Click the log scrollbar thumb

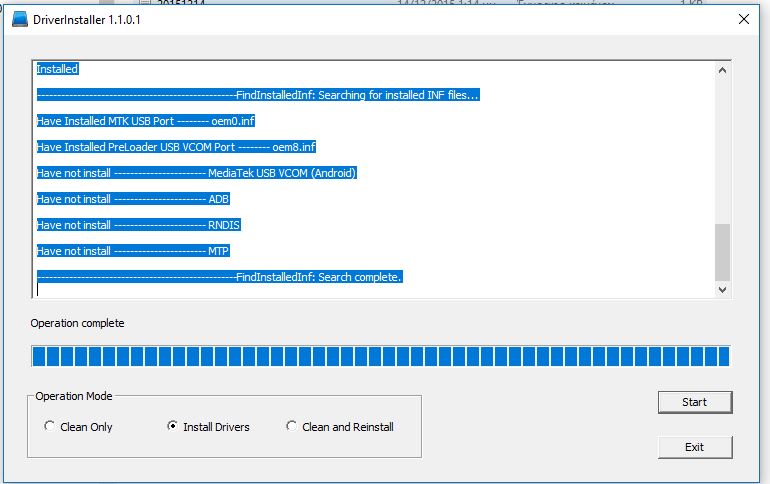[722, 252]
